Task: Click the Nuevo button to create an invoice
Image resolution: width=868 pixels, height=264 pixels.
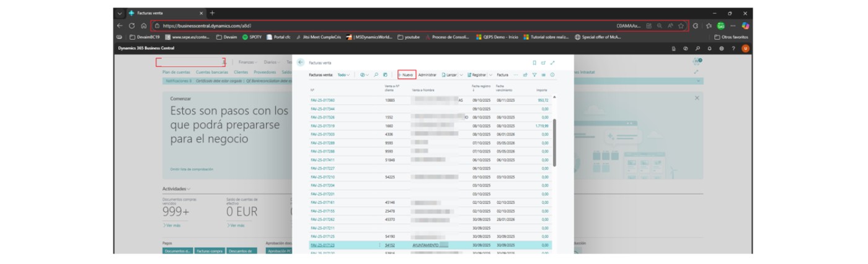Action: 406,75
